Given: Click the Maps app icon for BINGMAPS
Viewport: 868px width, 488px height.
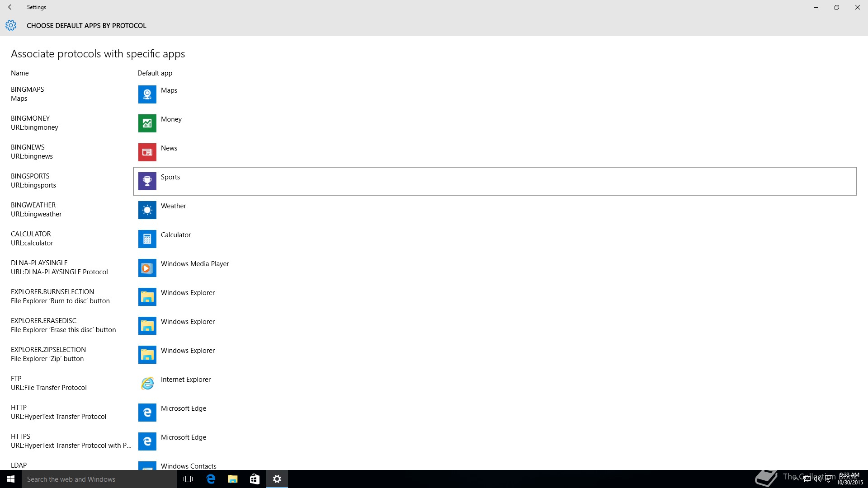Looking at the screenshot, I should pyautogui.click(x=147, y=94).
